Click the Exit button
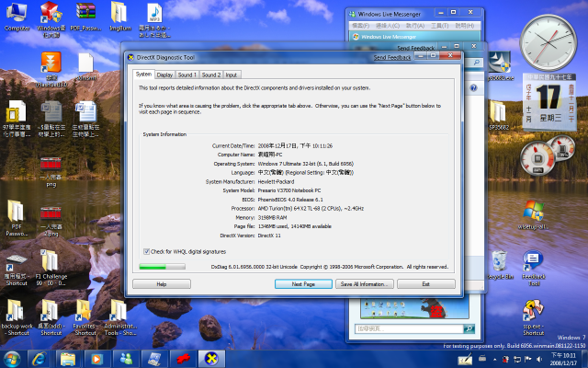Screen dimensions: 588x368 (x=426, y=284)
